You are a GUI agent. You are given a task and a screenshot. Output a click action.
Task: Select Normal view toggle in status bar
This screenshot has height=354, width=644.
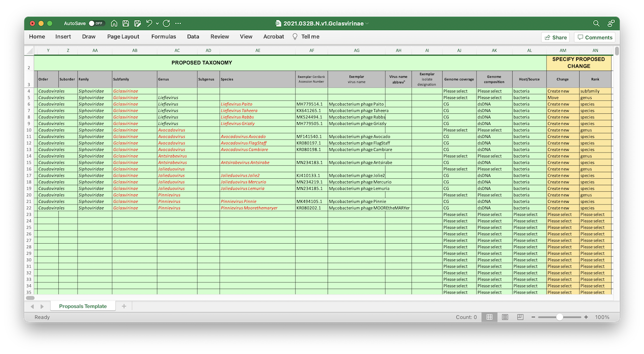489,317
